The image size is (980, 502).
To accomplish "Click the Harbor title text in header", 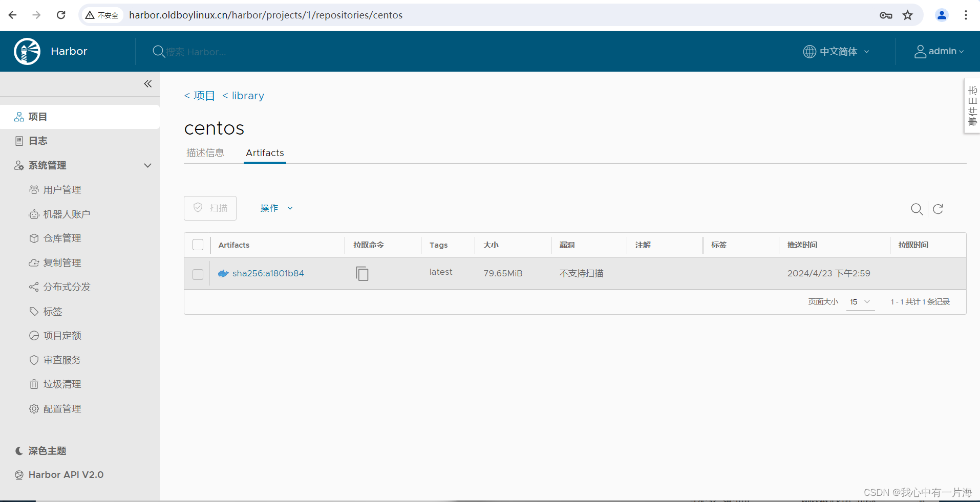I will pos(69,51).
